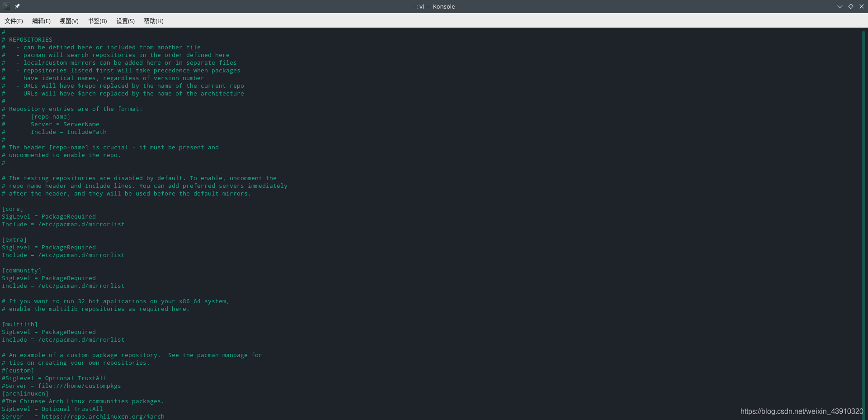Screen dimensions: 868x420
Task: Click '# Repository entries are of the format:' line
Action: [x=72, y=109]
